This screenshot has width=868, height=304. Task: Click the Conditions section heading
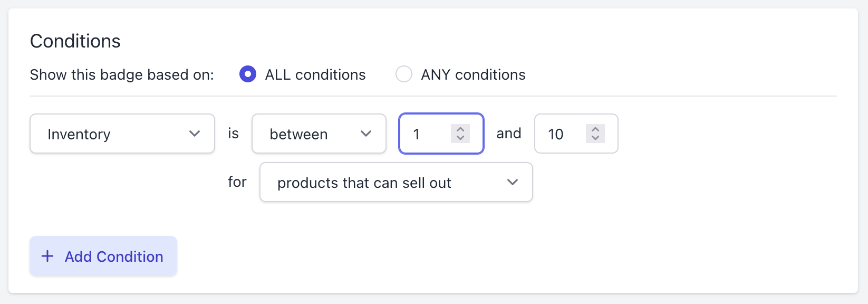click(x=75, y=41)
